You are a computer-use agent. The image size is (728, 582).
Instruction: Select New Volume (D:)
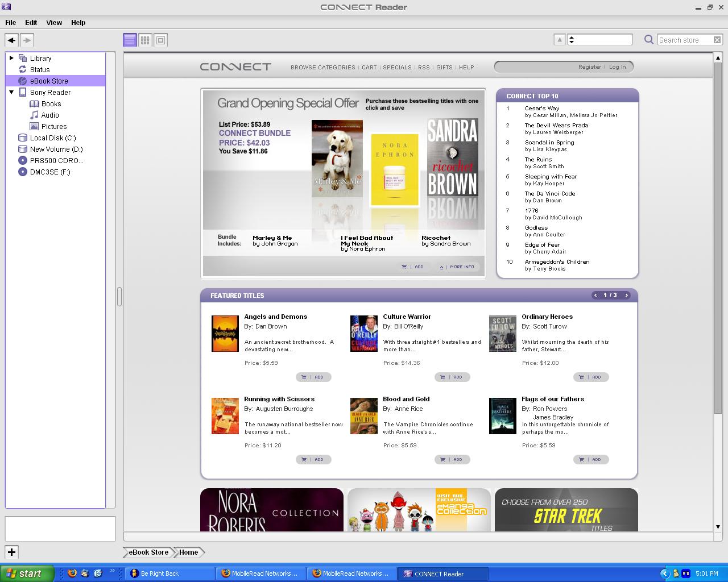(x=56, y=149)
